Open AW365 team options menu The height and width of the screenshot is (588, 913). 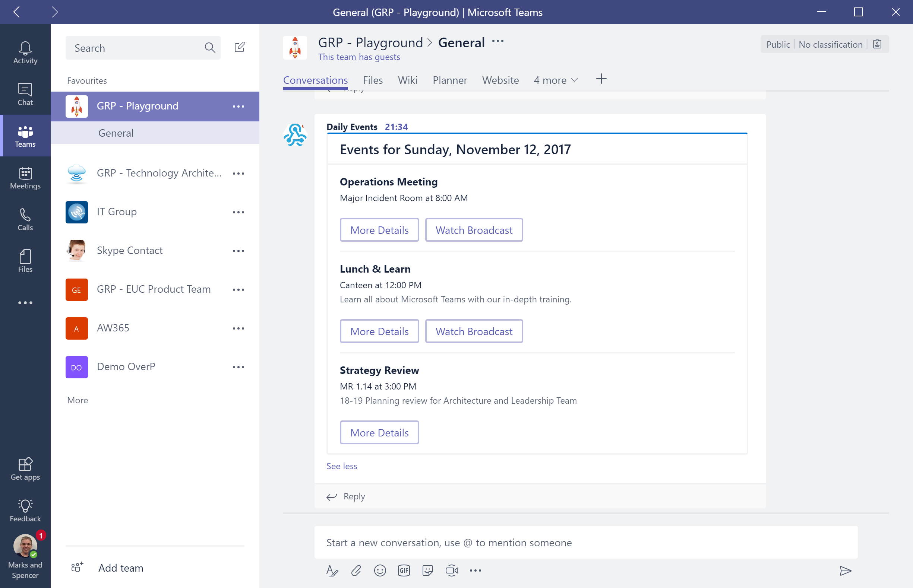pos(238,328)
